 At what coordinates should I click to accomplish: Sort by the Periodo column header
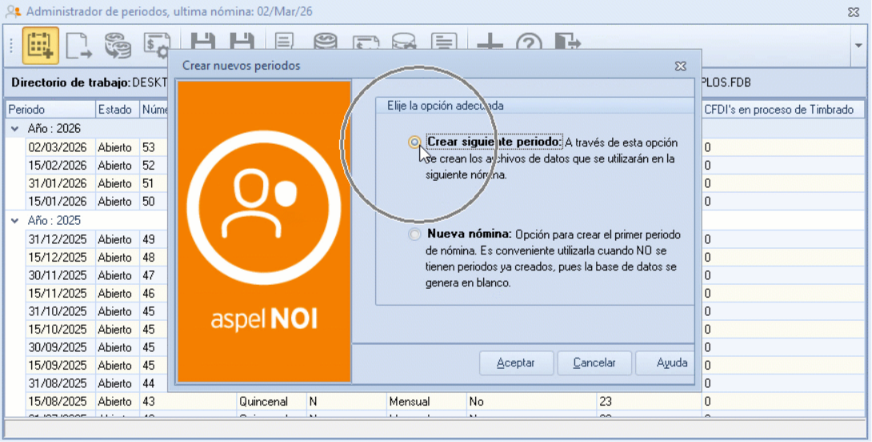pyautogui.click(x=51, y=110)
